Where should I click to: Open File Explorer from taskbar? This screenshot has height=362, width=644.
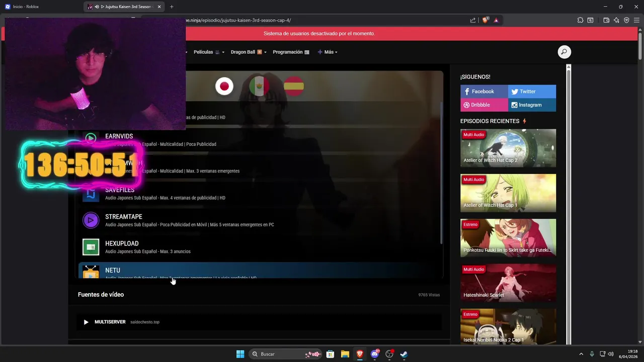(x=345, y=354)
